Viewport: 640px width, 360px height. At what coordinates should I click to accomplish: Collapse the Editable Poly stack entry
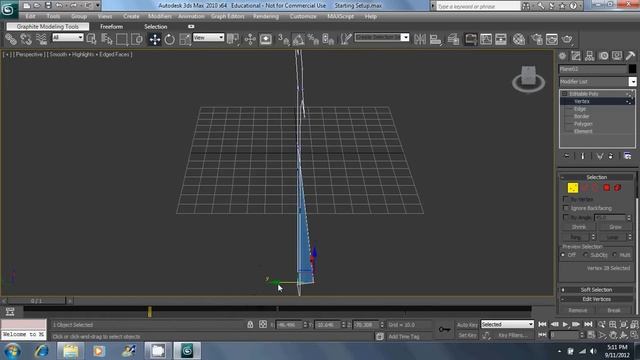click(x=565, y=94)
